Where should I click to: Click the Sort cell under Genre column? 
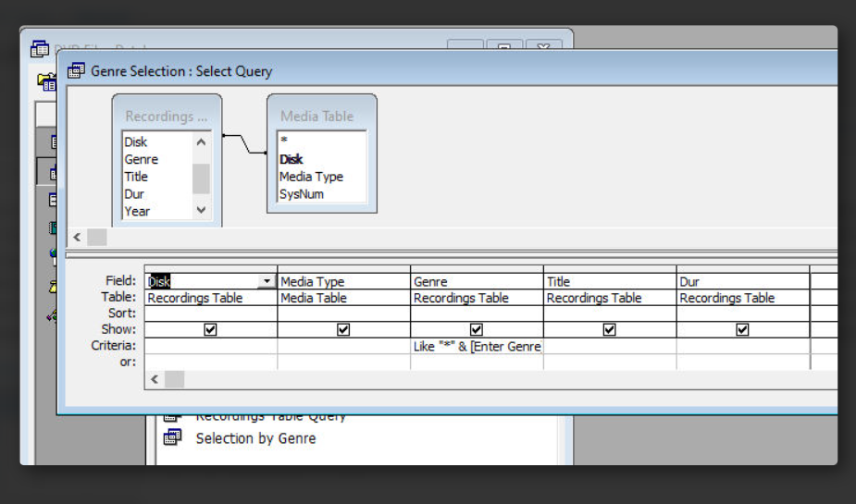point(477,313)
